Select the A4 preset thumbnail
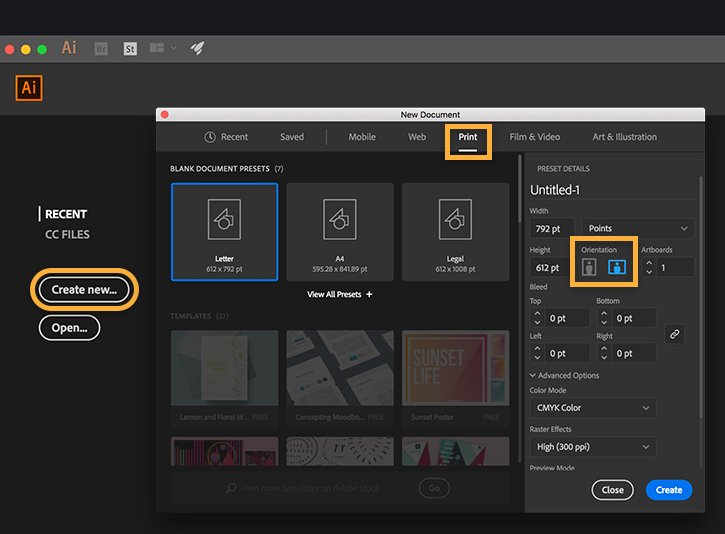The height and width of the screenshot is (534, 725). [x=340, y=232]
